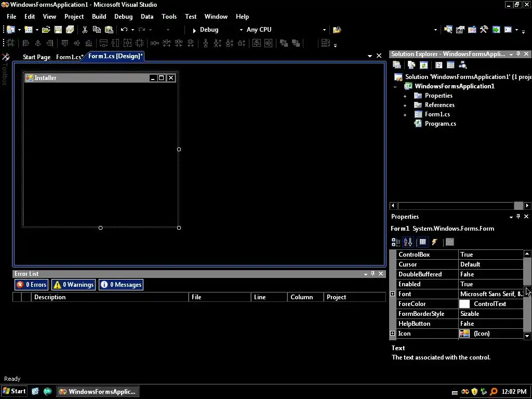
Task: Sort Error List by Description column
Action: point(110,297)
